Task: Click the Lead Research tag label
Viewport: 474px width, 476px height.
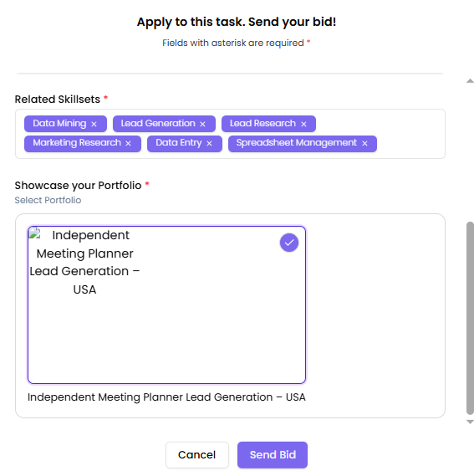Action: 262,123
